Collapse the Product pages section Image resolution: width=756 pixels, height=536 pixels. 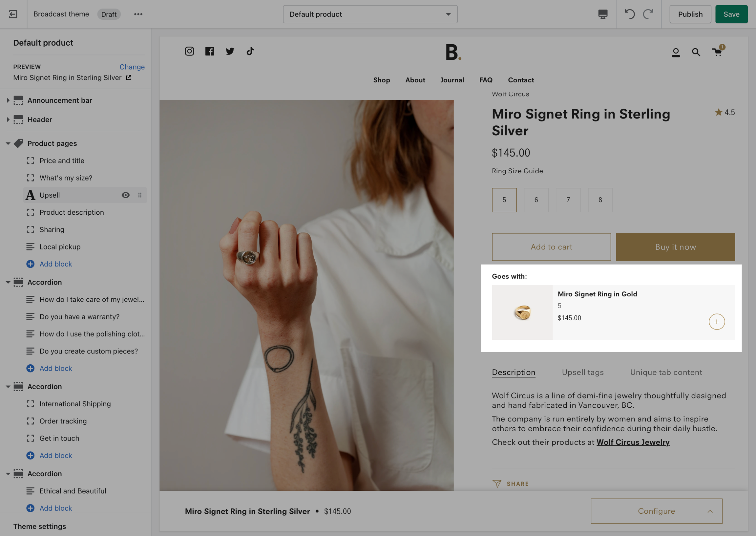tap(8, 143)
